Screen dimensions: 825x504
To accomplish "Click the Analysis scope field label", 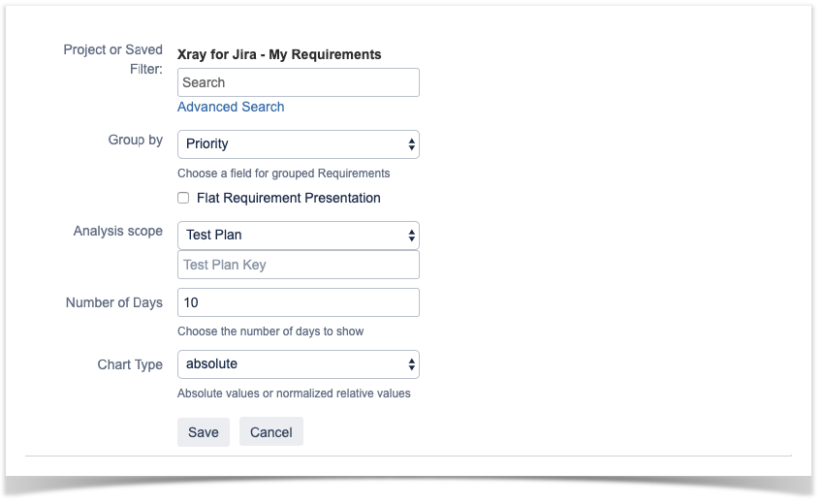I will click(118, 231).
